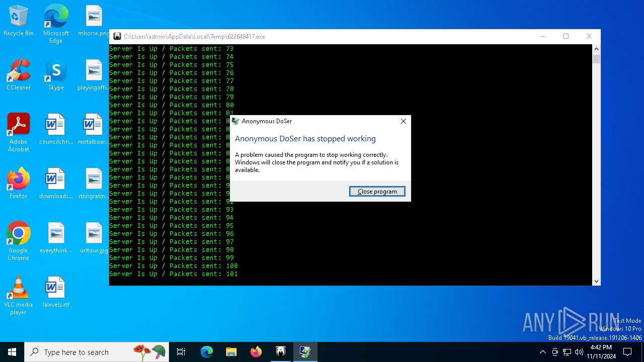
Task: Open Edge from the taskbar
Action: tap(207, 352)
